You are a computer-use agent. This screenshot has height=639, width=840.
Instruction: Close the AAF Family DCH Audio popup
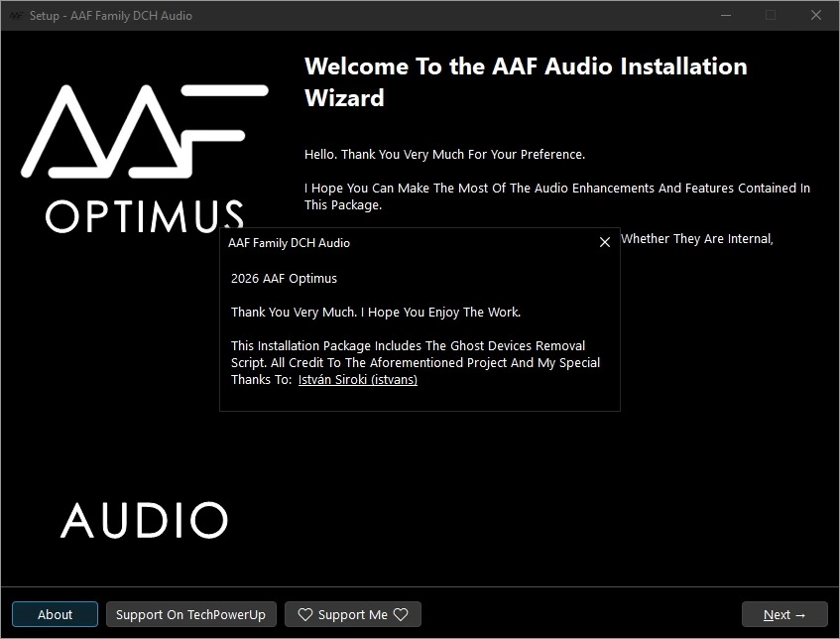pos(604,243)
